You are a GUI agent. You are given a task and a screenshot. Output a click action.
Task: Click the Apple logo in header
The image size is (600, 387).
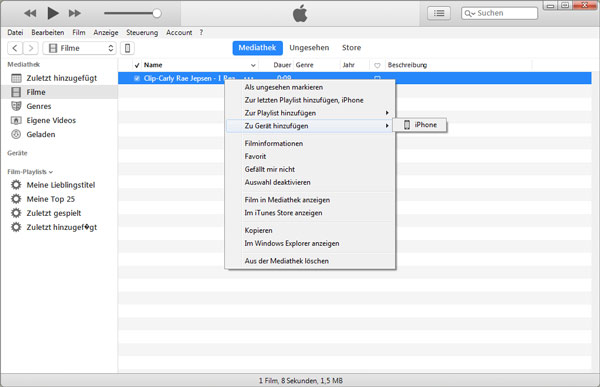click(x=300, y=13)
